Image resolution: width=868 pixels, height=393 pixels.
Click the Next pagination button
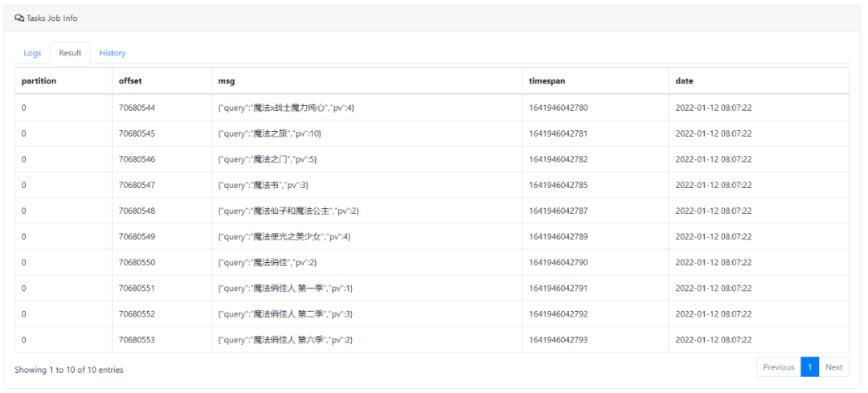(833, 367)
